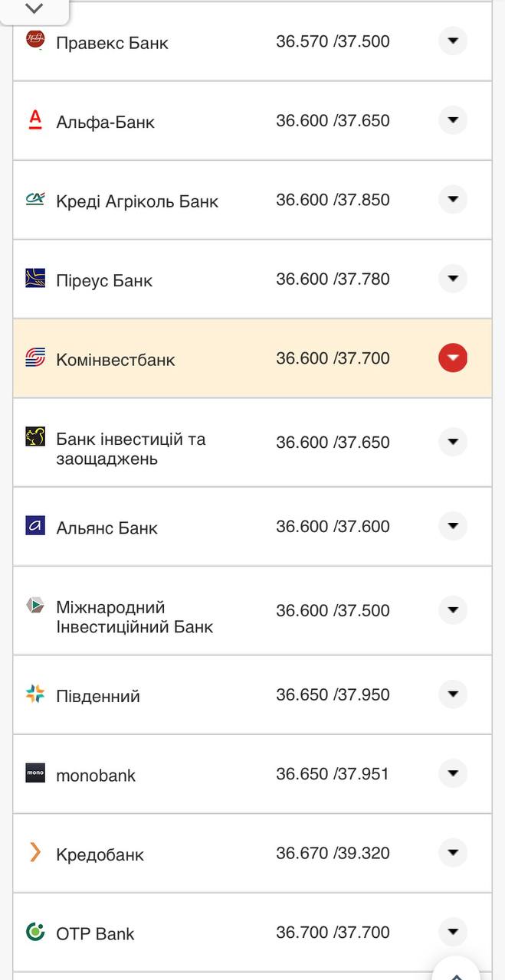Click the Альфа-Банк name link
The width and height of the screenshot is (505, 980).
[x=104, y=120]
